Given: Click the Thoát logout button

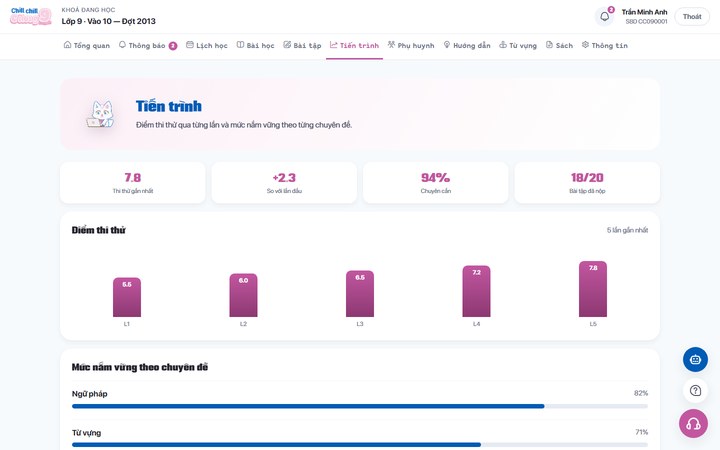Looking at the screenshot, I should [x=692, y=17].
